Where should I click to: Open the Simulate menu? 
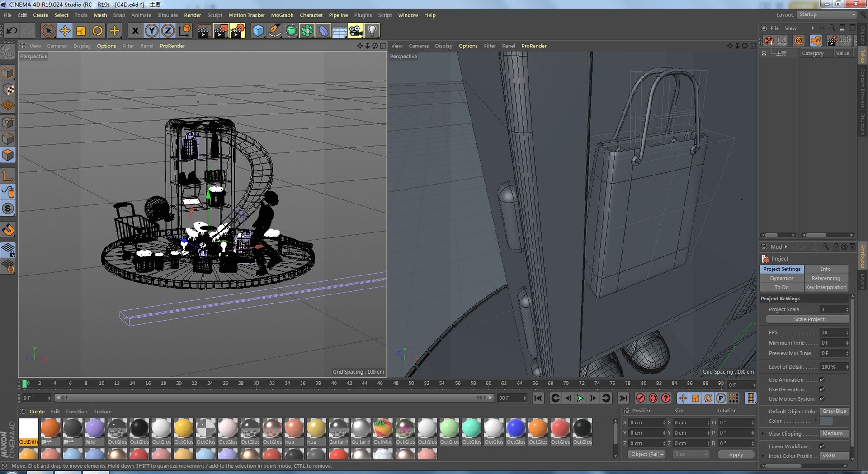167,15
